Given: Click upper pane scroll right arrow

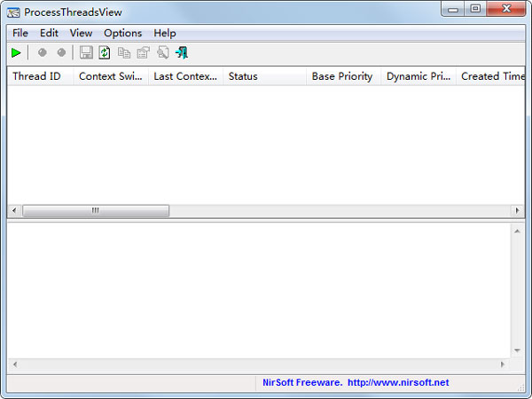Looking at the screenshot, I should click(518, 211).
